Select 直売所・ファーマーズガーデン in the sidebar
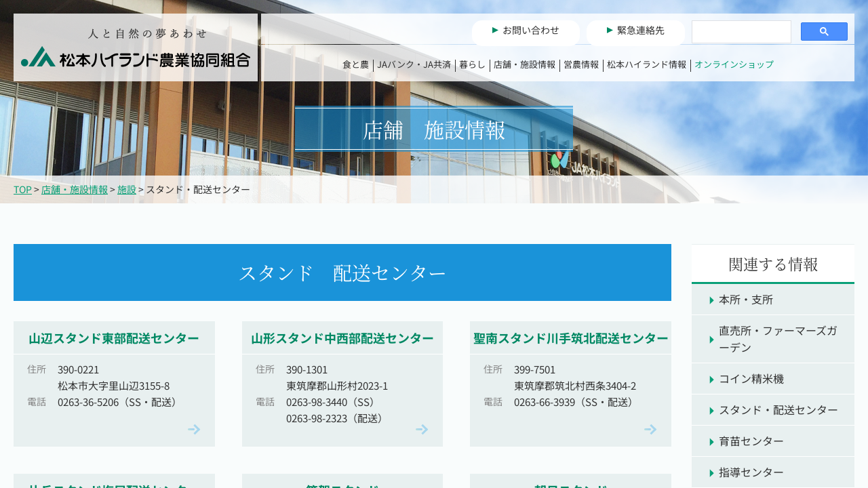Image resolution: width=868 pixels, height=488 pixels. pyautogui.click(x=778, y=337)
